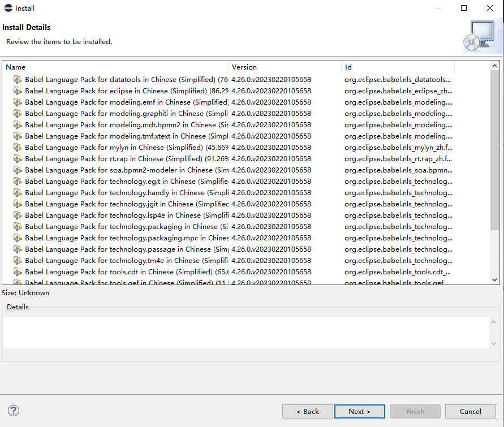
Task: Click the 'org.eclipse.babel.nls_tools.cdt_...' Id cell
Action: [x=398, y=272]
